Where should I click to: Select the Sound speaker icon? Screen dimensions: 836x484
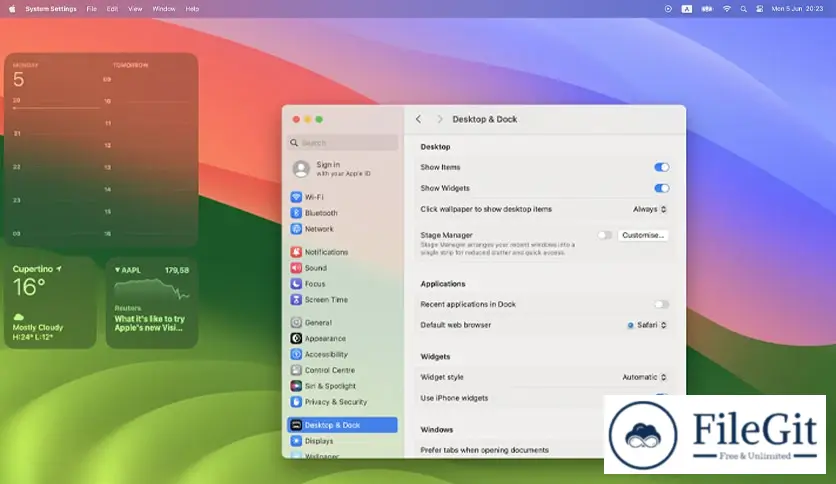(296, 268)
